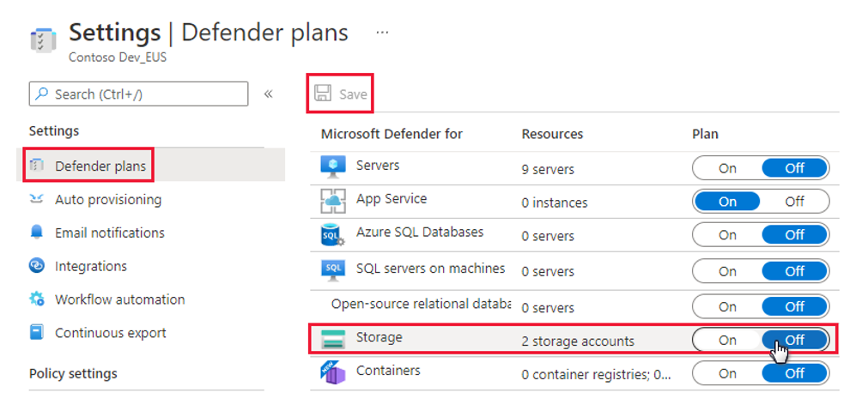868x417 pixels.
Task: Set the Containers plan to Off
Action: click(x=794, y=373)
